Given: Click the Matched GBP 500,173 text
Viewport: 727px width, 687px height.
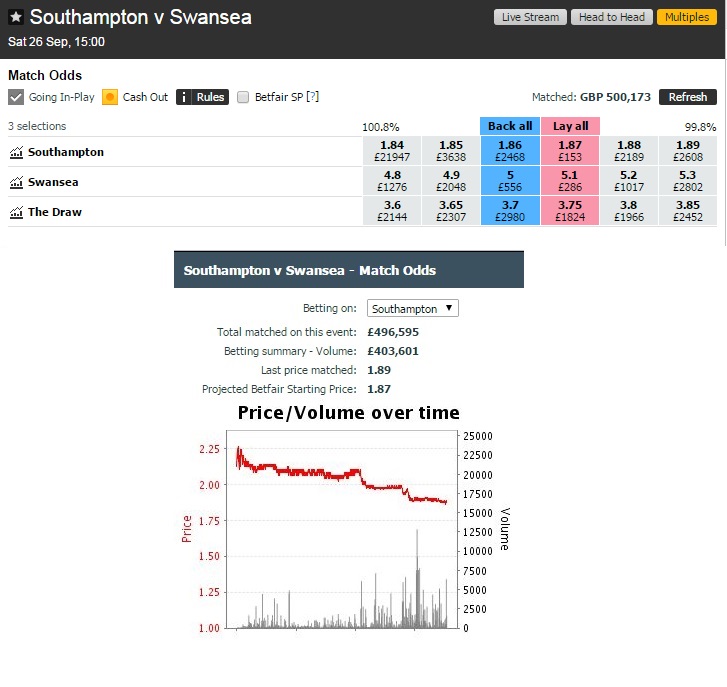Looking at the screenshot, I should pos(591,97).
